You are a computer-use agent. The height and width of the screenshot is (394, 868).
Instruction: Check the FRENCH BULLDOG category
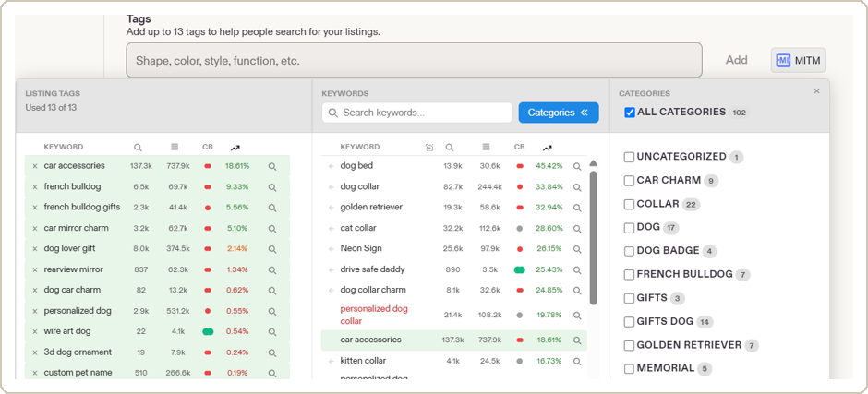[x=629, y=274]
